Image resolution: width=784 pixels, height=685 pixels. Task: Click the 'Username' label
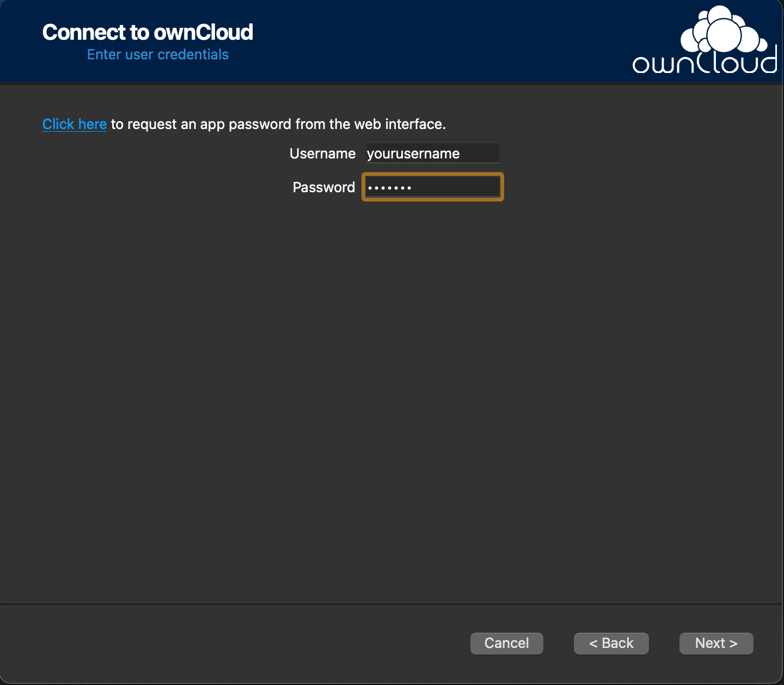click(322, 154)
